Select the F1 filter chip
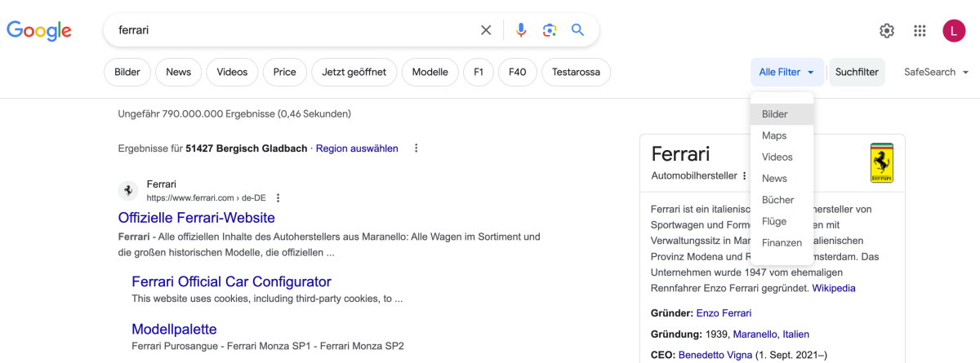This screenshot has height=363, width=980. pyautogui.click(x=479, y=72)
